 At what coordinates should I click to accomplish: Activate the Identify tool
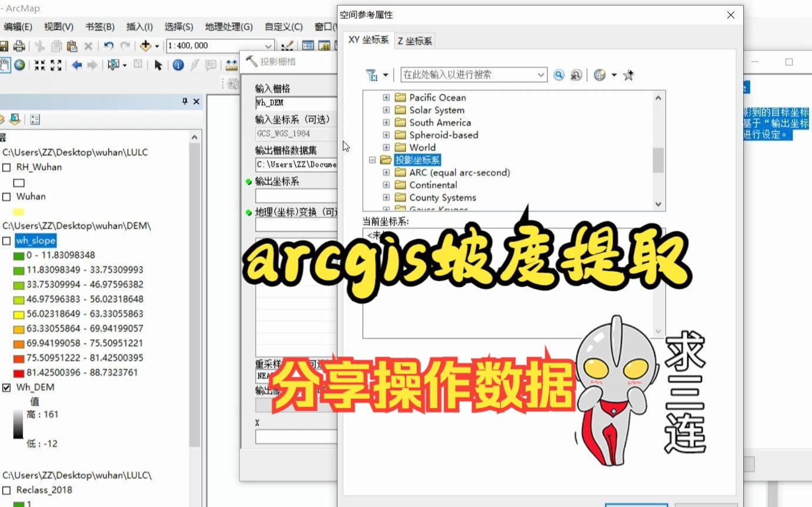click(178, 65)
